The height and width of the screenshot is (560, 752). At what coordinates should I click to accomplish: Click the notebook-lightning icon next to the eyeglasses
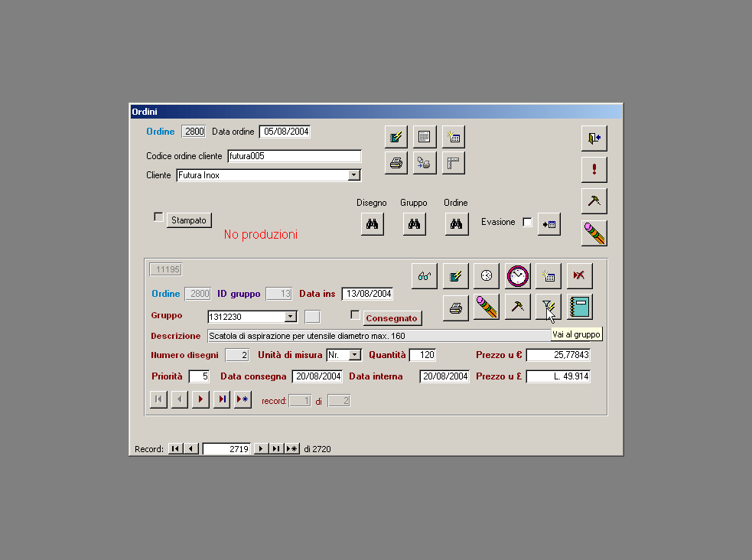point(456,275)
